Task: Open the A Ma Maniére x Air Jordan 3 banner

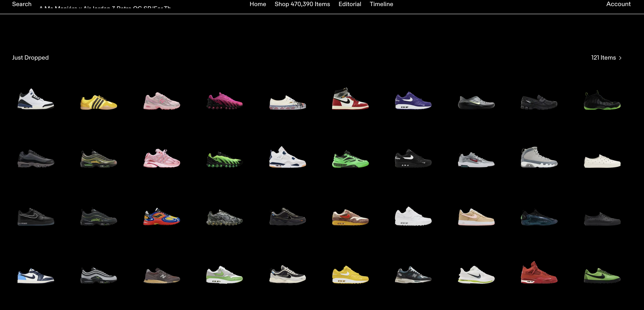Action: point(105,8)
